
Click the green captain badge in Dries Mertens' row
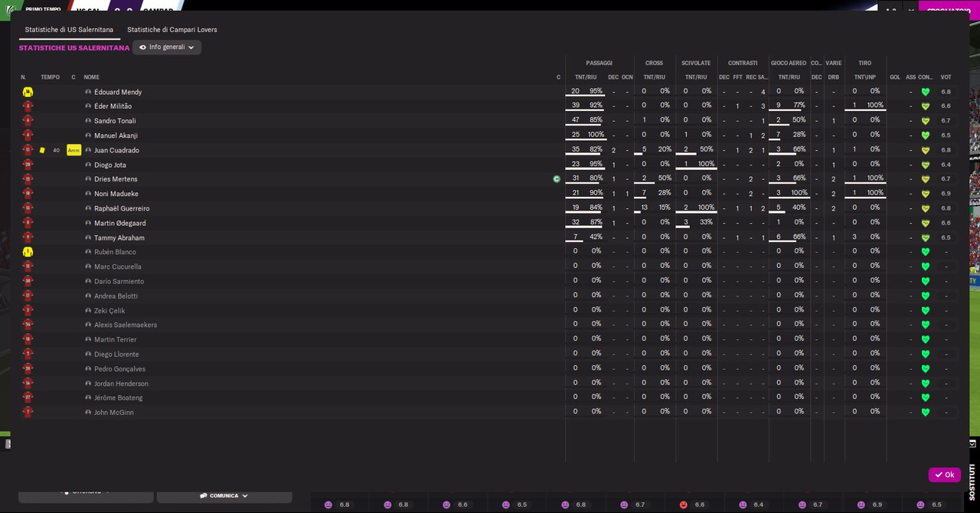tap(557, 179)
